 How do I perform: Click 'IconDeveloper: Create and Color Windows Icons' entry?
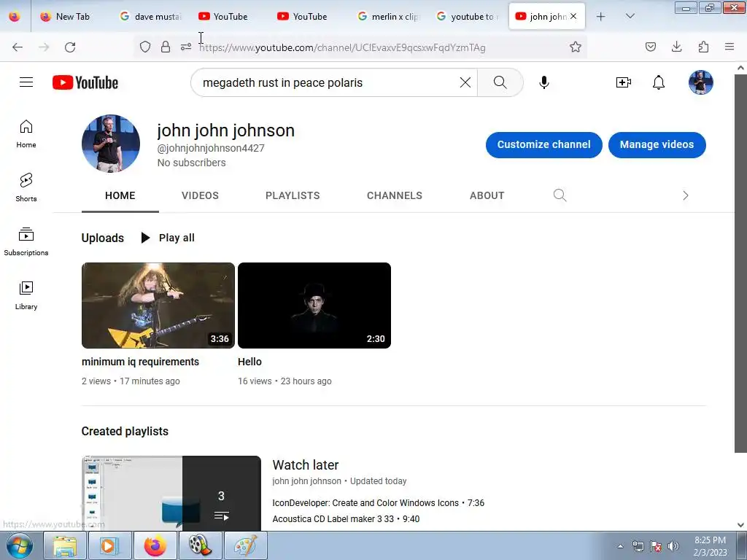[365, 503]
